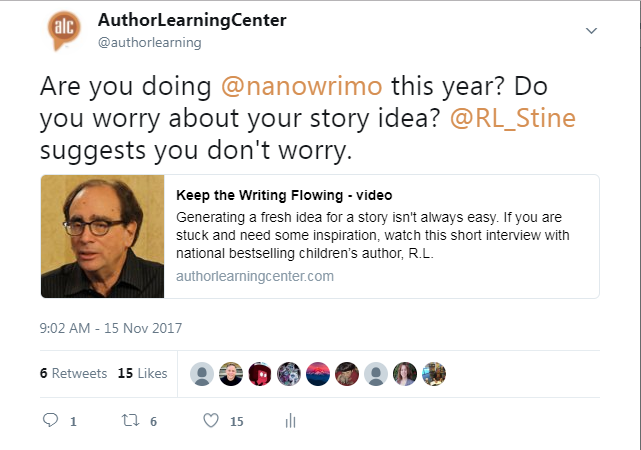Click the first default gray liker avatar

pyautogui.click(x=202, y=374)
